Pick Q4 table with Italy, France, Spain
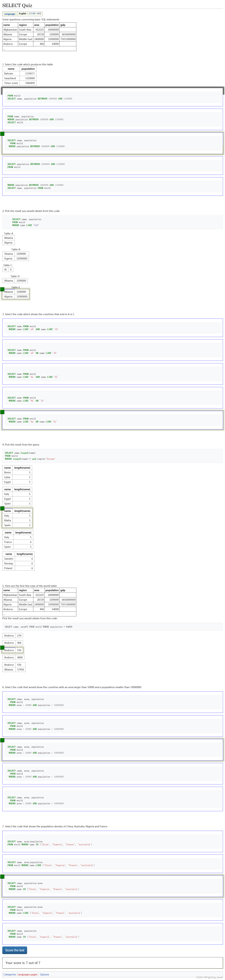This screenshot has width=225, height=980. 18,540
